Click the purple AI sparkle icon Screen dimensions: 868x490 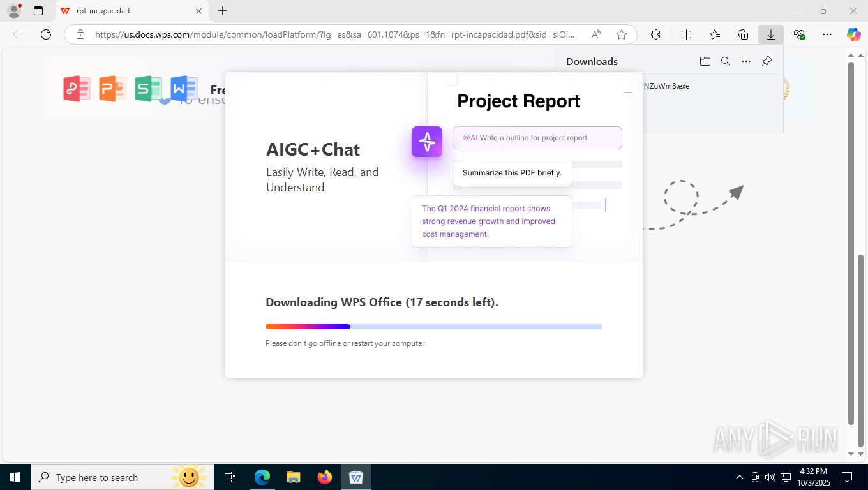pyautogui.click(x=427, y=141)
